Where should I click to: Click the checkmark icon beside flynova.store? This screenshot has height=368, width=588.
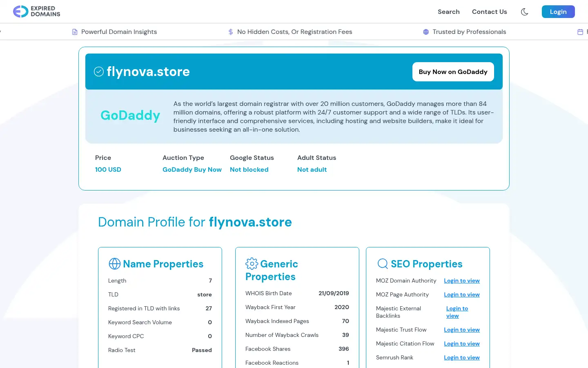99,72
